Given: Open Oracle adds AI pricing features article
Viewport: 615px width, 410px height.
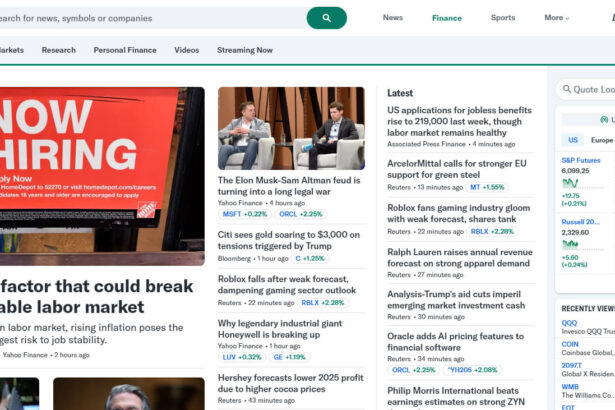Looking at the screenshot, I should (455, 342).
